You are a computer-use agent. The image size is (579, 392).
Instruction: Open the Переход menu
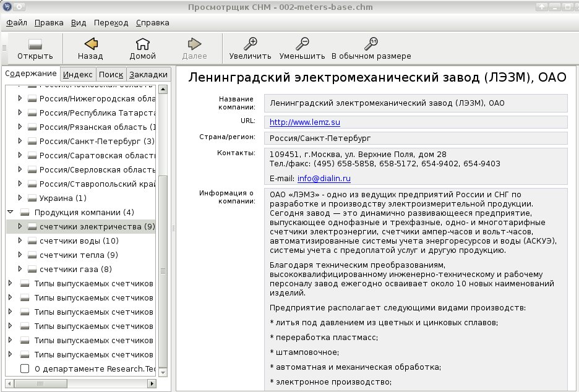point(111,23)
